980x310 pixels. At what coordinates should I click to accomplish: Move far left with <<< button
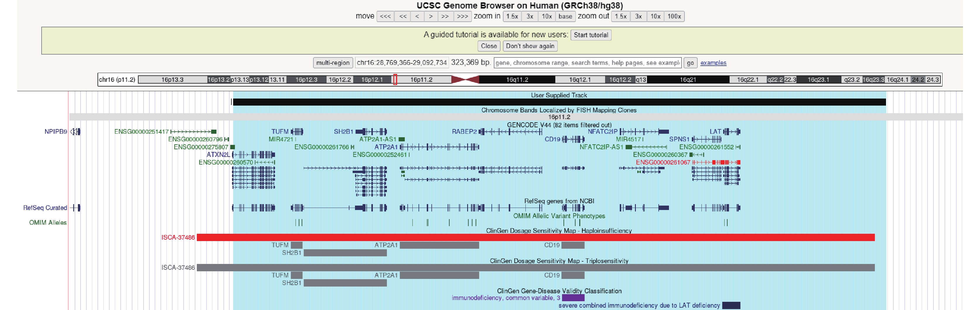(385, 16)
